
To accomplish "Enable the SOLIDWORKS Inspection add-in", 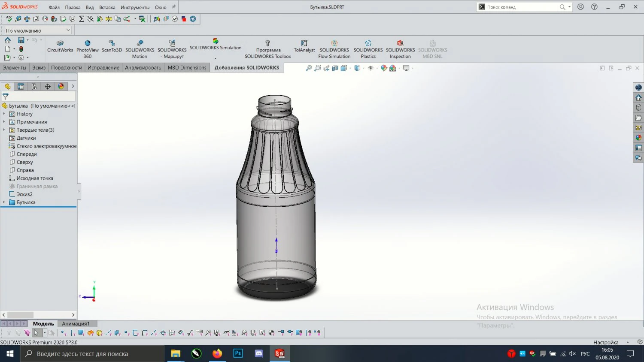I will click(x=400, y=49).
